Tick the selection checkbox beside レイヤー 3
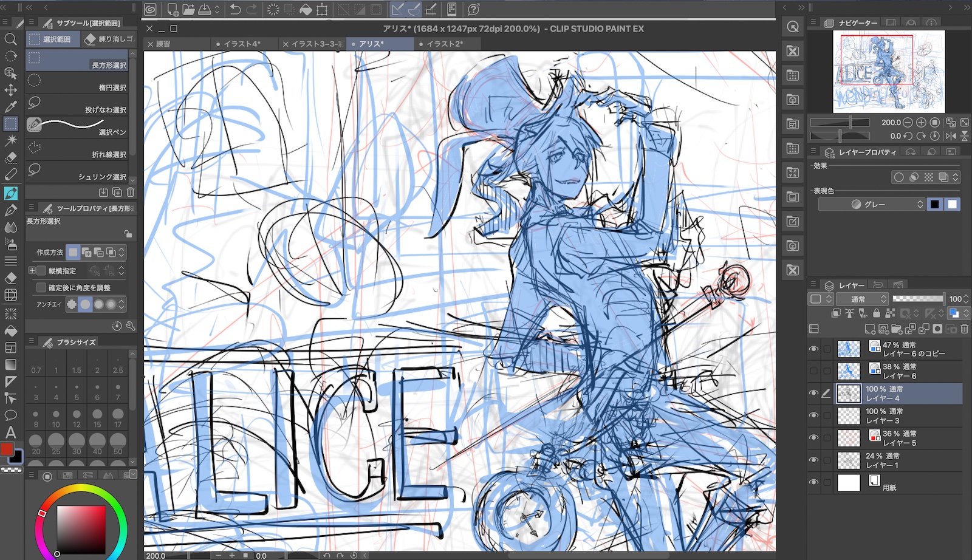 tap(827, 415)
